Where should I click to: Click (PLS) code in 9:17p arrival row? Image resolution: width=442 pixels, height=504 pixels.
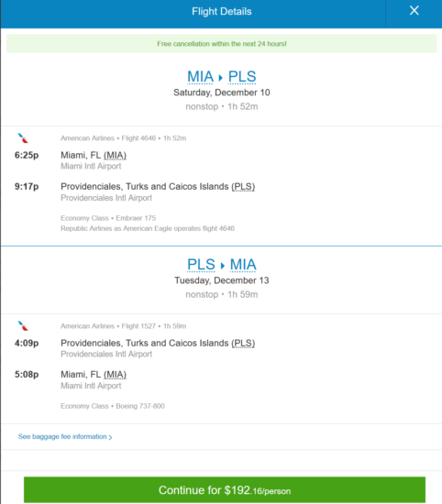coord(243,187)
